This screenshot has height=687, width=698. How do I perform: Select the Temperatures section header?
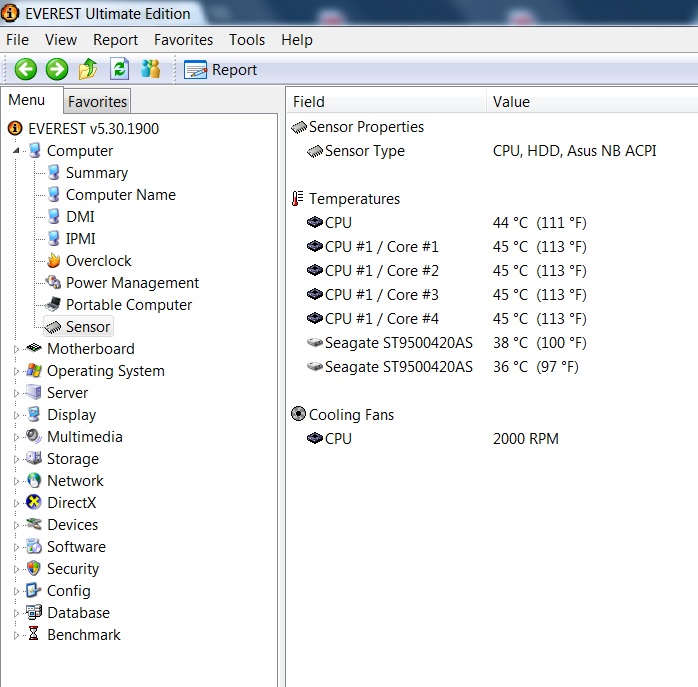pos(493,199)
